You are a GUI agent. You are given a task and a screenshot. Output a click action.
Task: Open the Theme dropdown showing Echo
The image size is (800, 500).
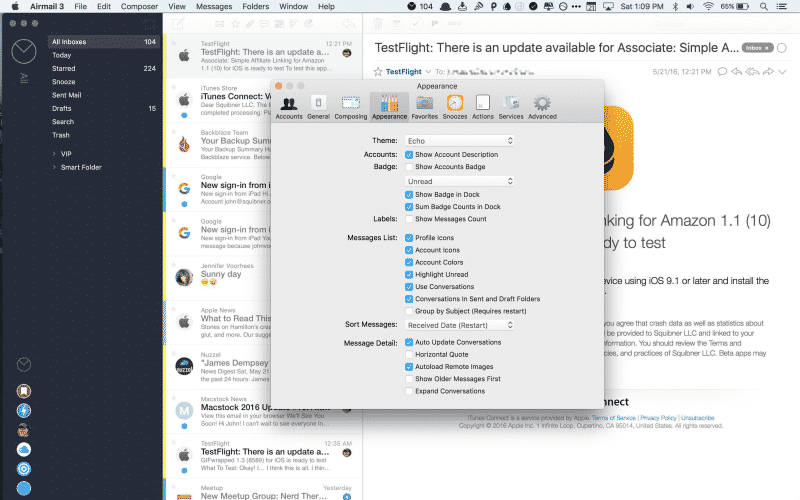459,141
